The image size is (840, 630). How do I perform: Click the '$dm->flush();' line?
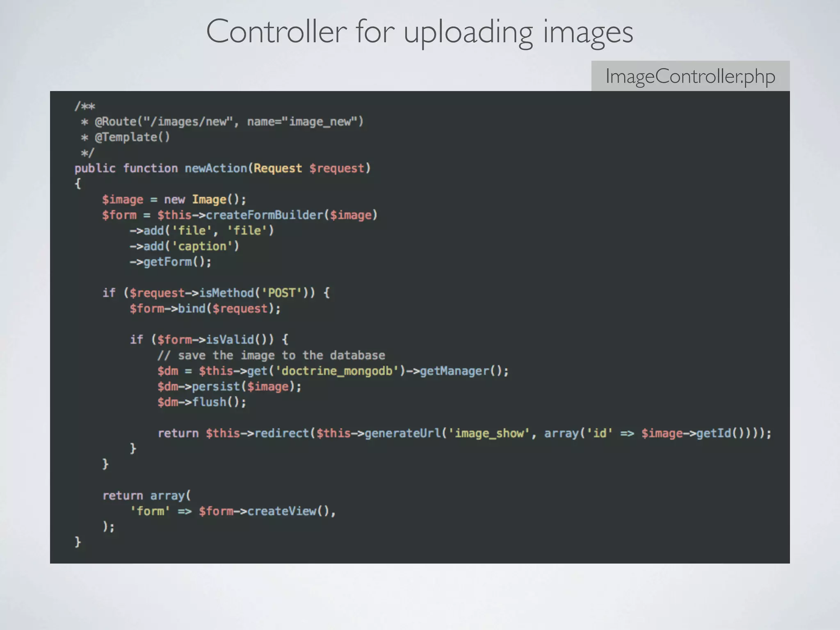coord(202,402)
